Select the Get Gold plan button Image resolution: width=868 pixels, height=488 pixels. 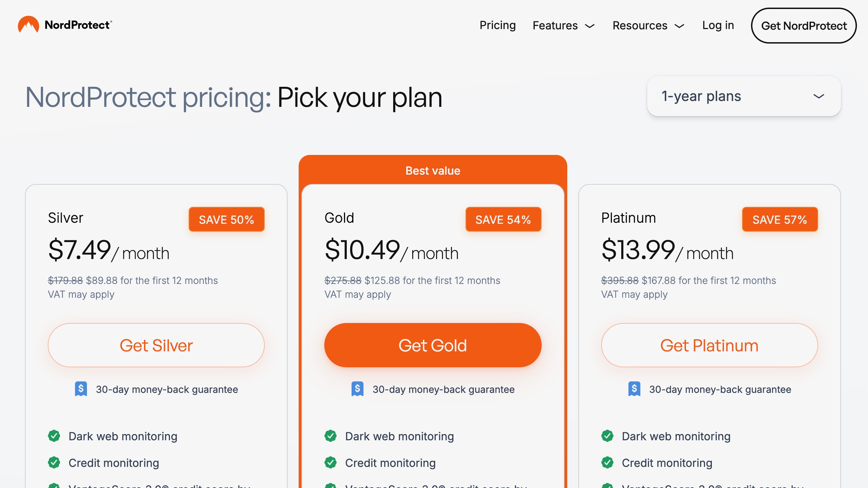pyautogui.click(x=433, y=345)
